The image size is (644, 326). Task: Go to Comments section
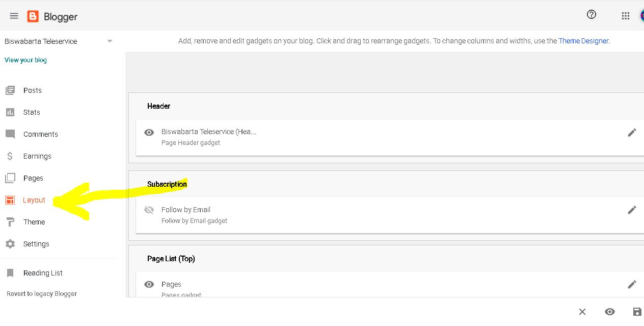(x=41, y=134)
